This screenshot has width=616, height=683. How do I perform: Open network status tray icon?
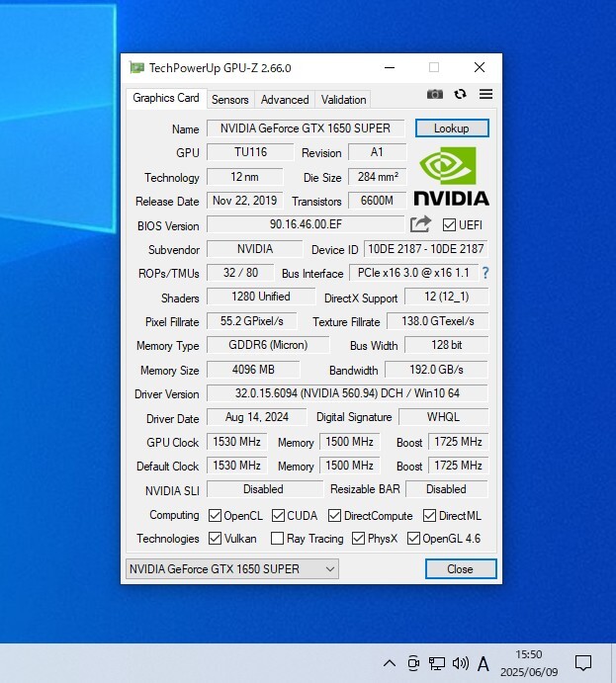pyautogui.click(x=436, y=663)
